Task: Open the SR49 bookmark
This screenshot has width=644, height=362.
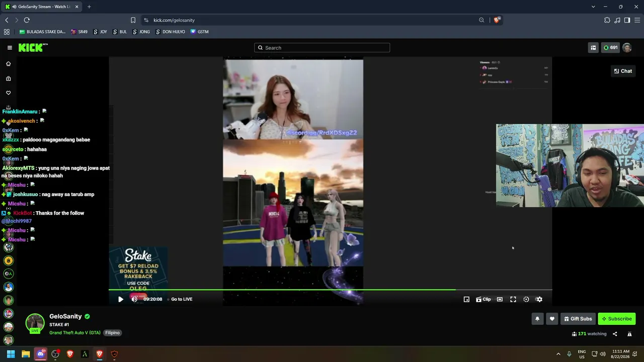Action: click(79, 32)
